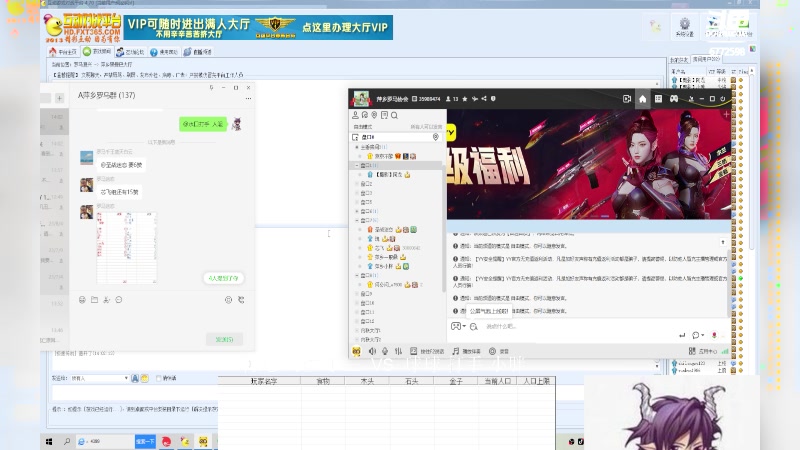Image resolution: width=800 pixels, height=450 pixels.
Task: Switch to the second game room tab
Action: 97,52
